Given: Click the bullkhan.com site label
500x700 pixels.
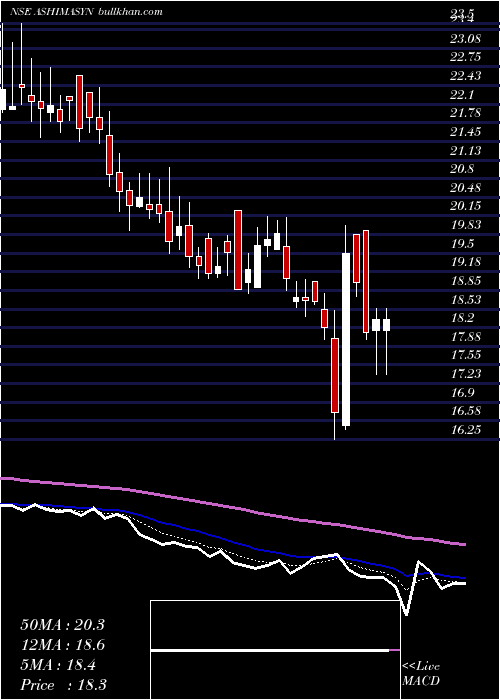Looking at the screenshot, I should (x=129, y=12).
